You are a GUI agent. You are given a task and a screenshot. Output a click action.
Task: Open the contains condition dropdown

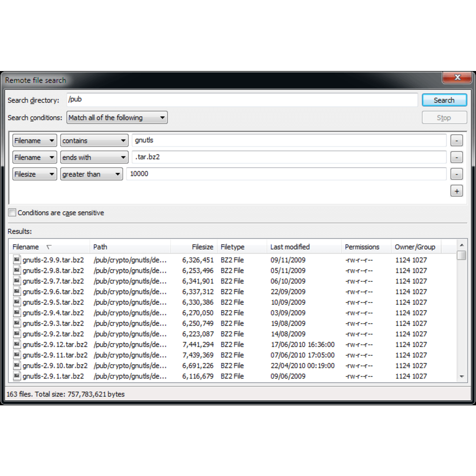point(94,140)
